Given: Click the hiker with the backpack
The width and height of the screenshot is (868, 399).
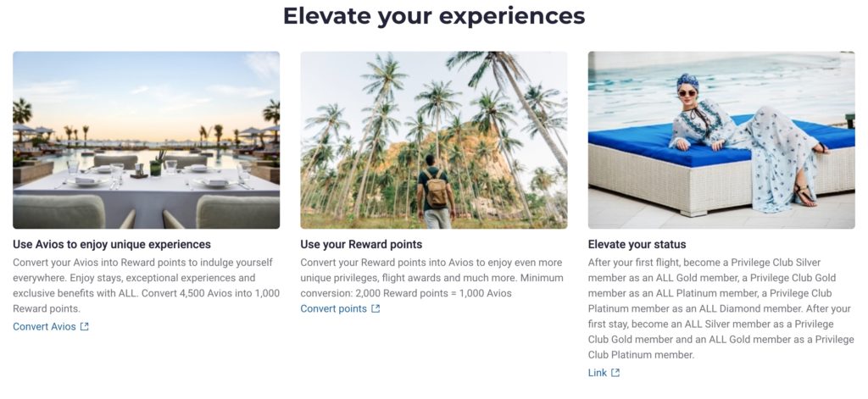Looking at the screenshot, I should pos(435,189).
